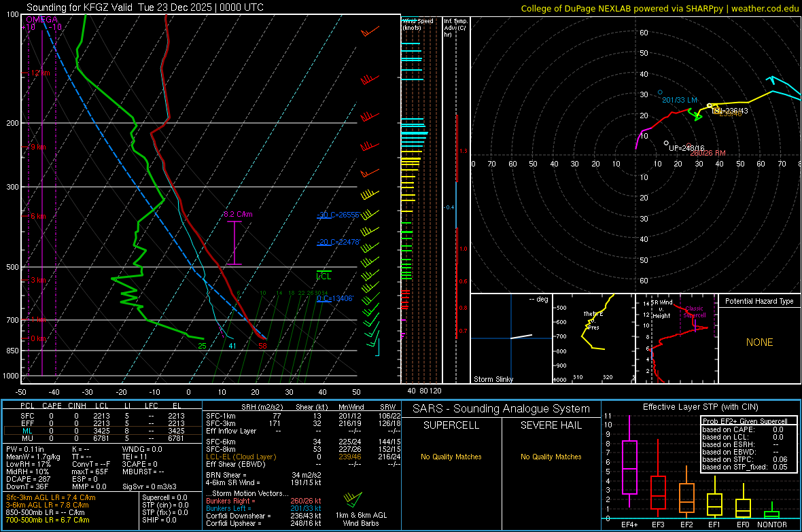Select the OMEGA label on the skew-T
Image resolution: width=802 pixels, height=532 pixels.
(x=42, y=20)
